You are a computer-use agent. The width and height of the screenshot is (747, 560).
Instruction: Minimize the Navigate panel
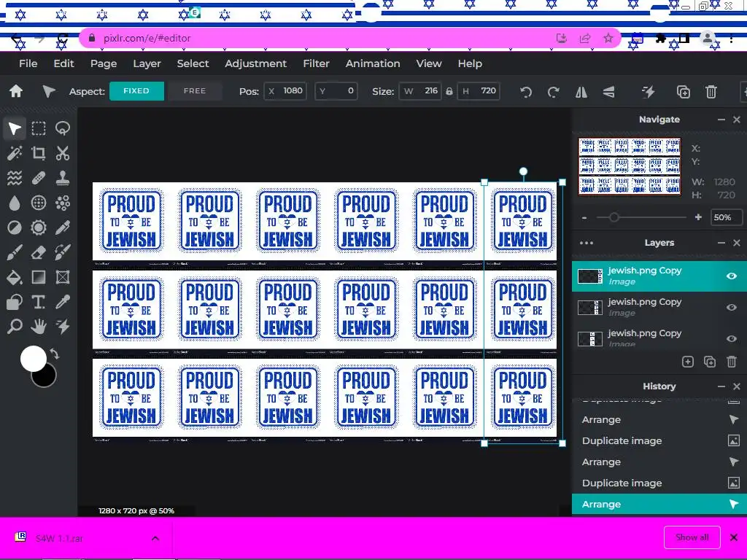coord(721,120)
